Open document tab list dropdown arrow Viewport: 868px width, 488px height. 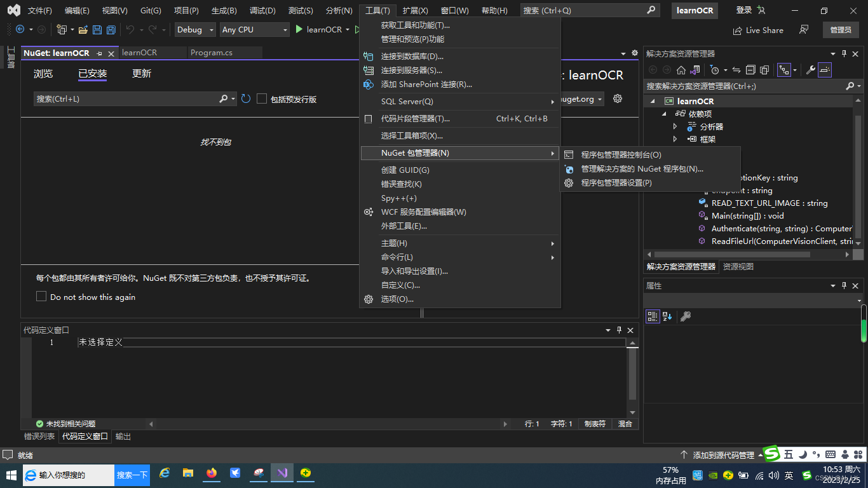tap(623, 54)
